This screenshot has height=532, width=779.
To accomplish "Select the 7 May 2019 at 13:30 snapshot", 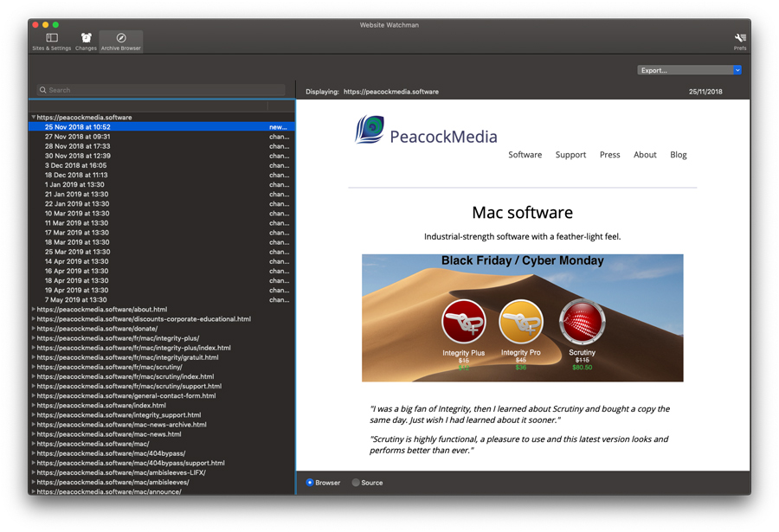I will [x=77, y=299].
